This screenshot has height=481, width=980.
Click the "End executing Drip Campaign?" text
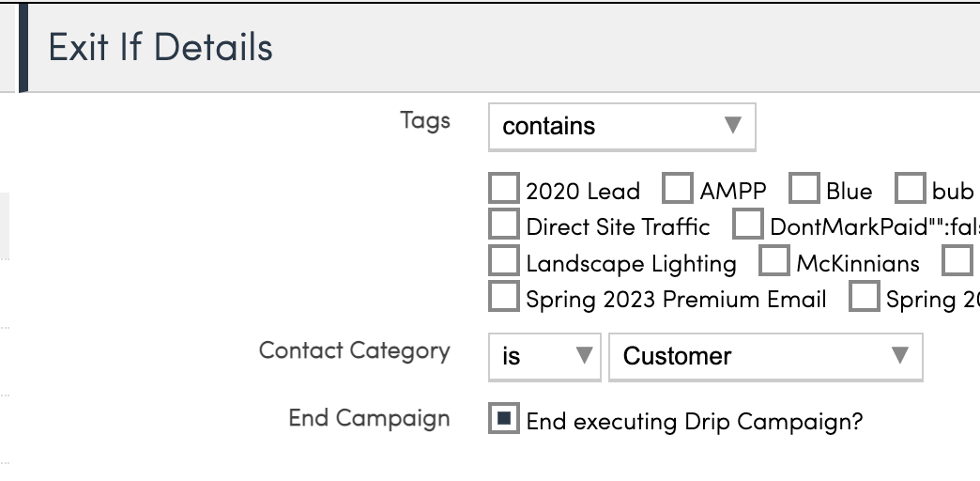coord(694,422)
